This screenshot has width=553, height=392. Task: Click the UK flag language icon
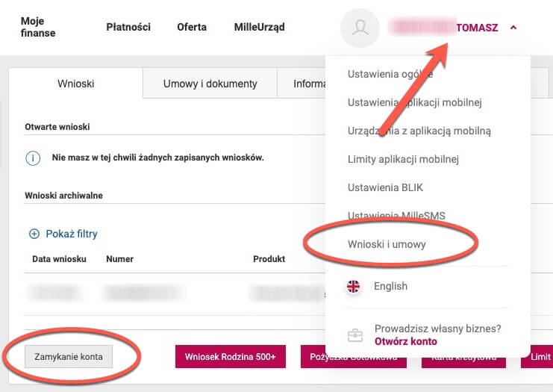click(x=354, y=286)
